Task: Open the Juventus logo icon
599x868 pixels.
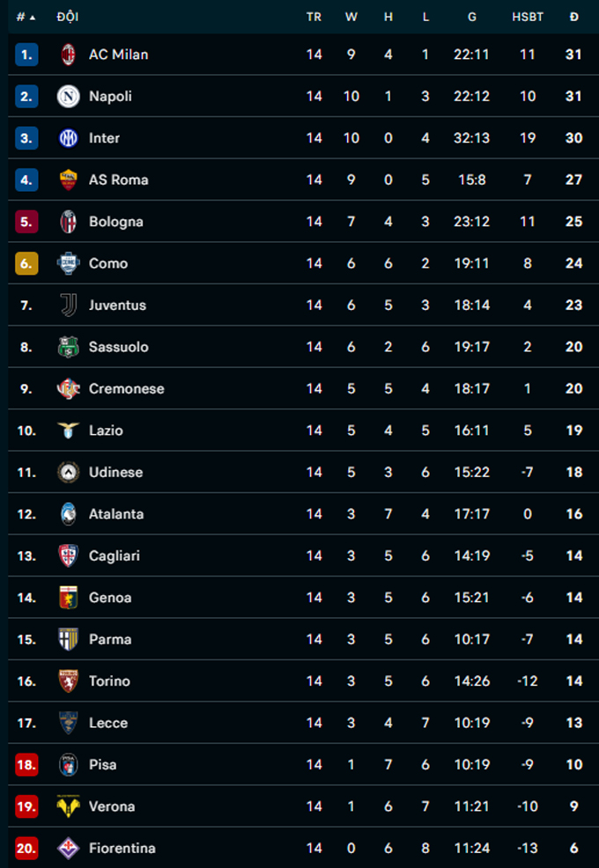Action: pos(68,305)
